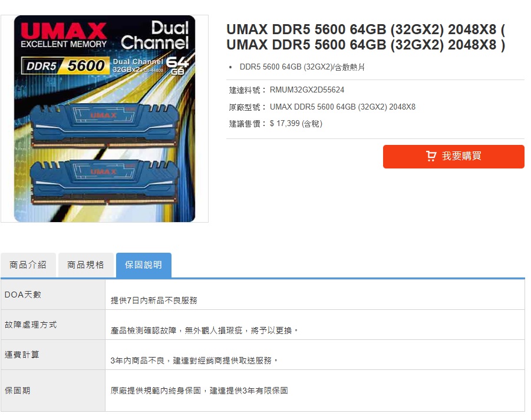
Task: Click the 我要購買 purchase button
Action: coord(453,157)
